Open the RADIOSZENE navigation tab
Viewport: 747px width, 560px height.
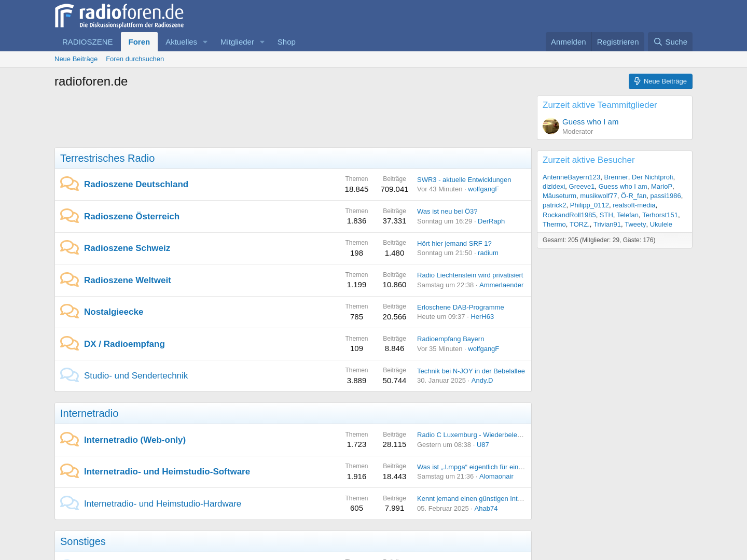[x=88, y=42]
